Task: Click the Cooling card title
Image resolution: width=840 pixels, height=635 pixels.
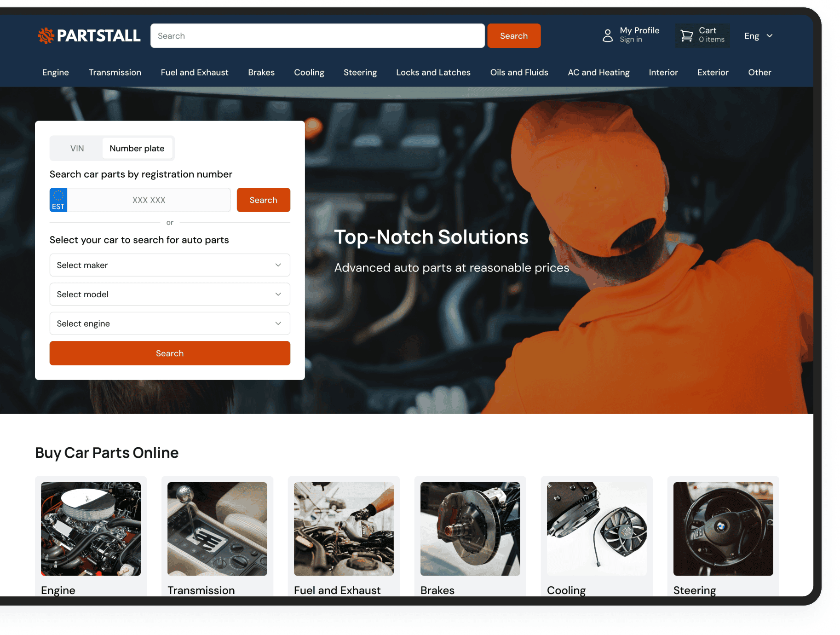Action: point(566,590)
